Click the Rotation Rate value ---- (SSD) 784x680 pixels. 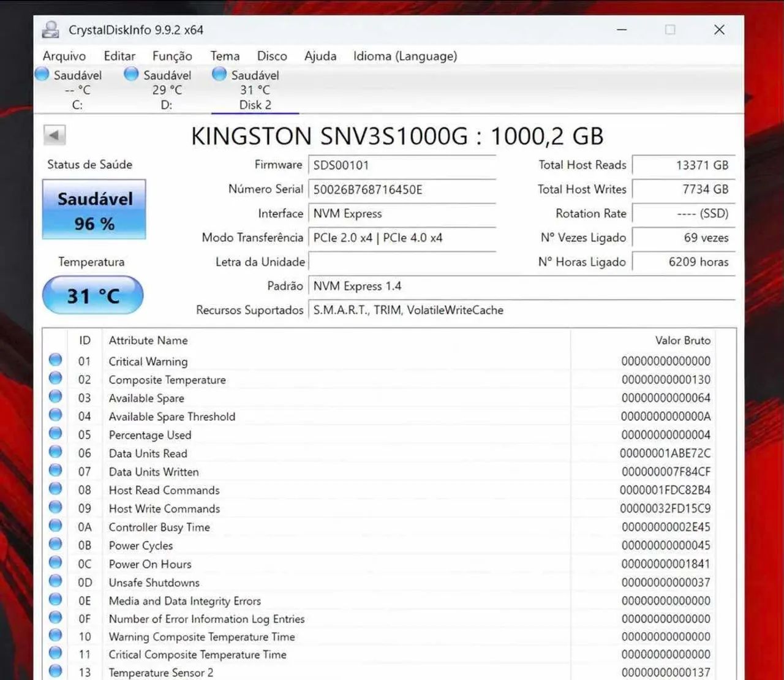click(684, 214)
